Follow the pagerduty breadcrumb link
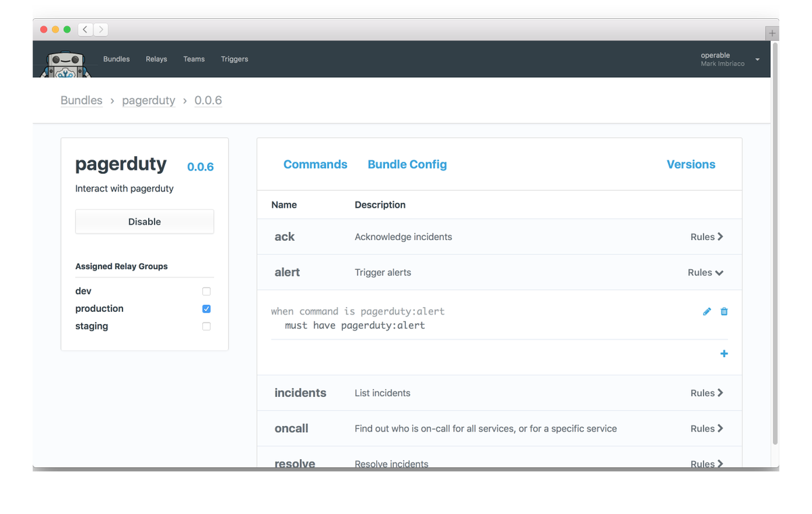The height and width of the screenshot is (514, 812). (x=148, y=100)
